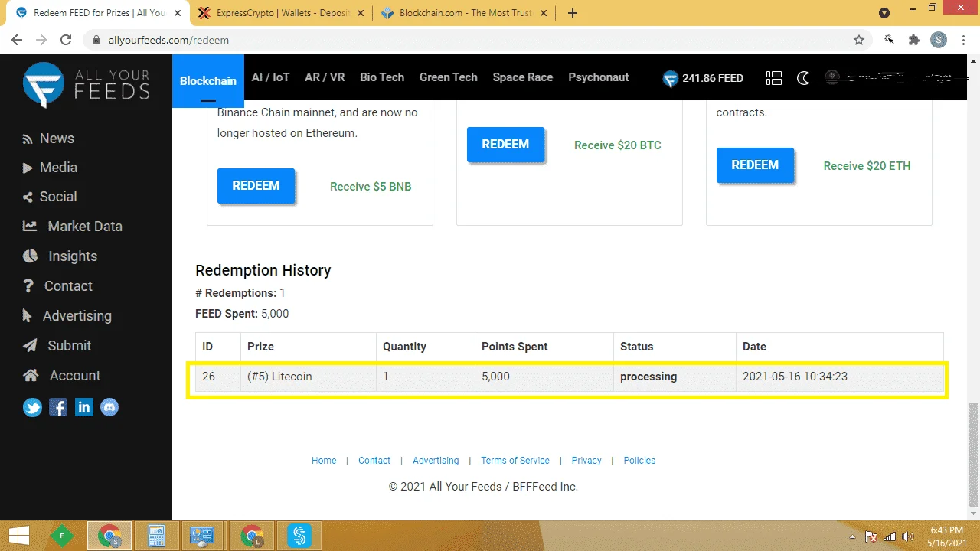
Task: Open the Contact sidebar page
Action: (57, 286)
